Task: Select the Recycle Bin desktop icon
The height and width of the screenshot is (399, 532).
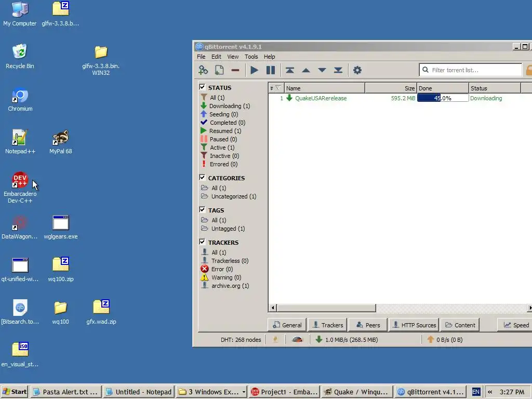Action: [x=20, y=56]
